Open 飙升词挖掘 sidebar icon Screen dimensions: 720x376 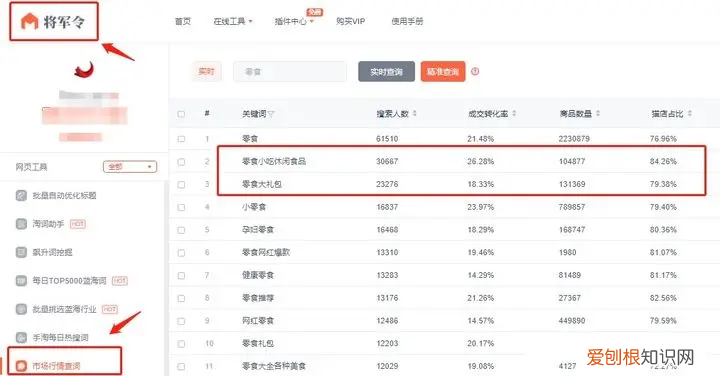[x=21, y=252]
